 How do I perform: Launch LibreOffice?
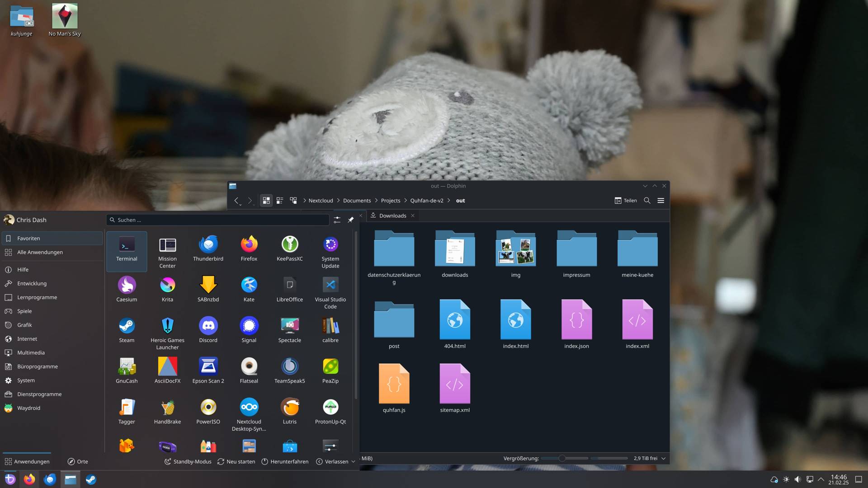(x=290, y=292)
